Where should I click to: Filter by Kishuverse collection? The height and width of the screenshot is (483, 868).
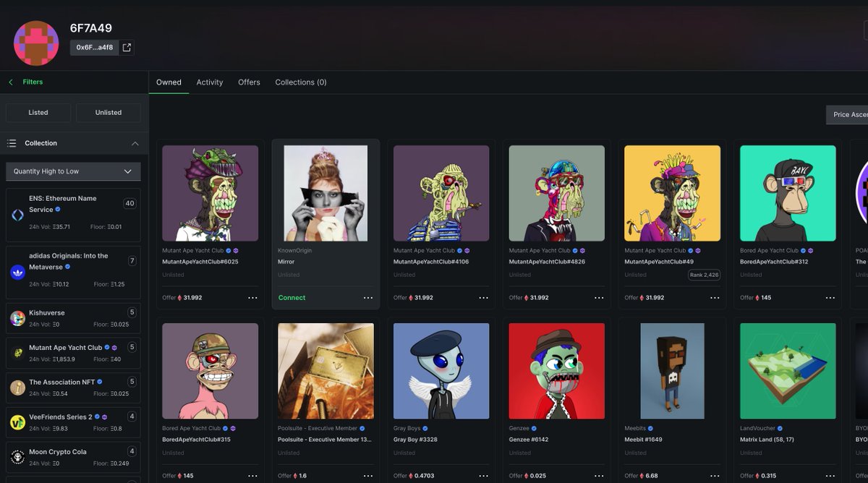click(x=73, y=318)
